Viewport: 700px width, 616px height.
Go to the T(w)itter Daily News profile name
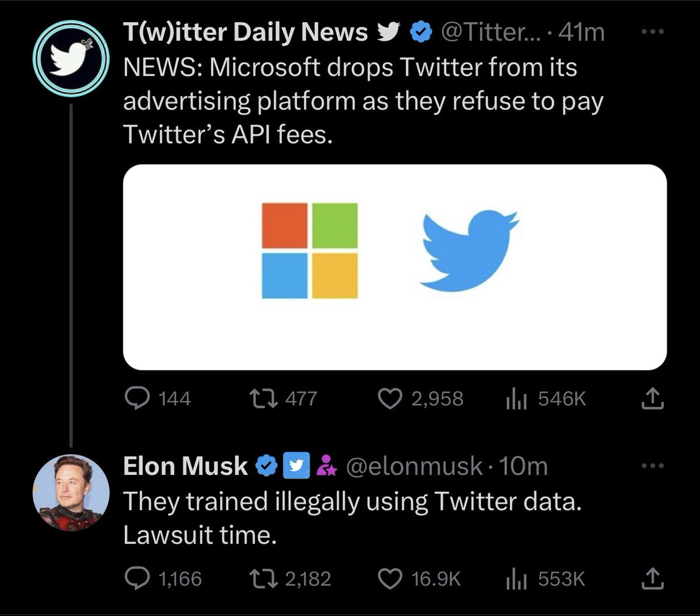click(x=246, y=33)
